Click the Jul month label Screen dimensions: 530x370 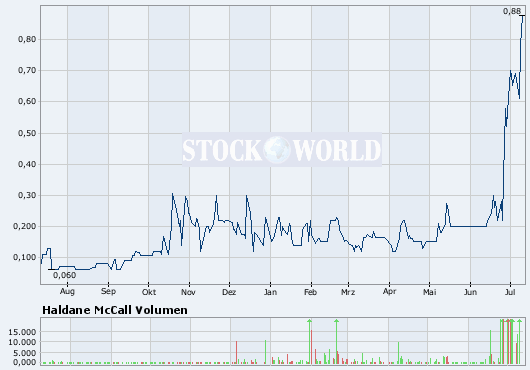[x=510, y=292]
